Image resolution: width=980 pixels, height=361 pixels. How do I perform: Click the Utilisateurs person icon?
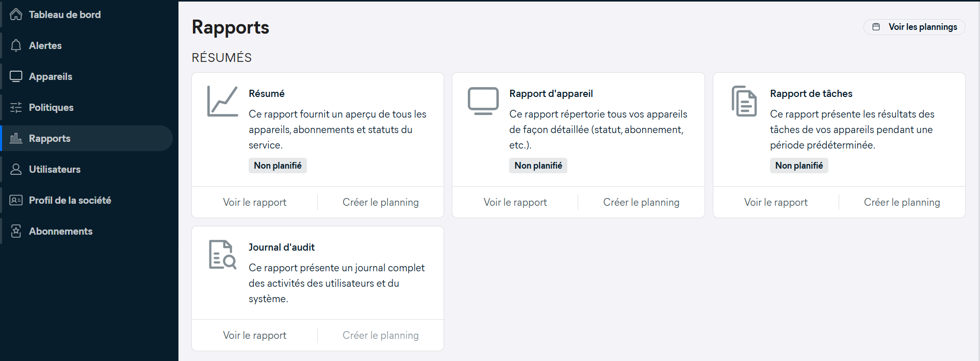pos(16,169)
